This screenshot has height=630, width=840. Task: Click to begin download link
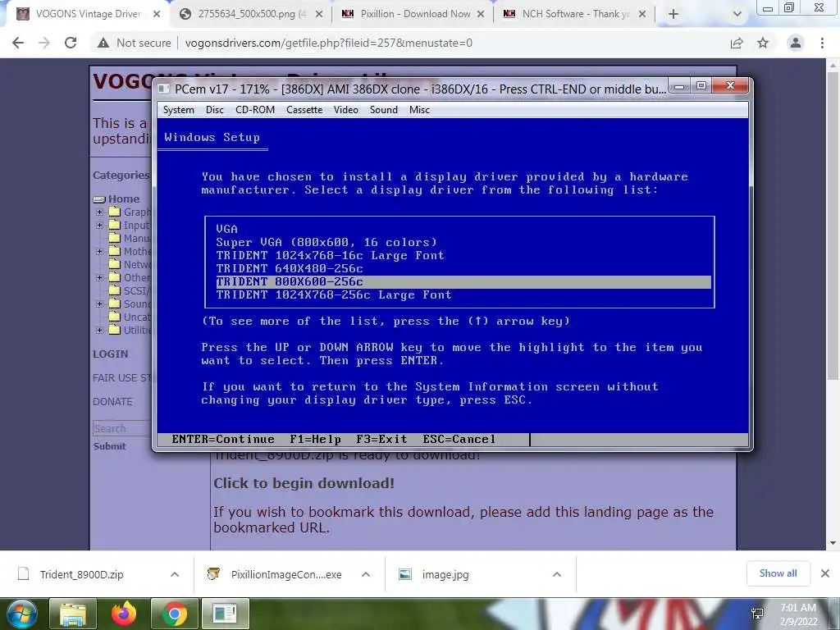click(x=304, y=483)
